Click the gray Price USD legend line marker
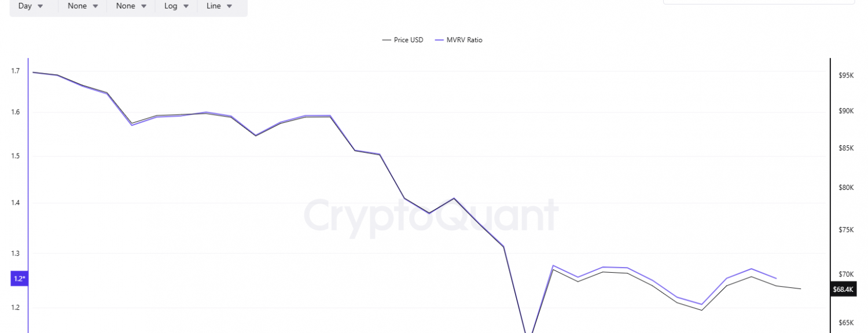This screenshot has width=868, height=333. 387,40
